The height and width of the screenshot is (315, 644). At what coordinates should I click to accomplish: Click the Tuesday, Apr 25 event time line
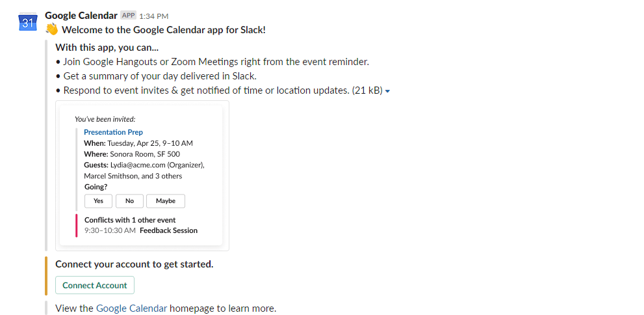pos(138,143)
